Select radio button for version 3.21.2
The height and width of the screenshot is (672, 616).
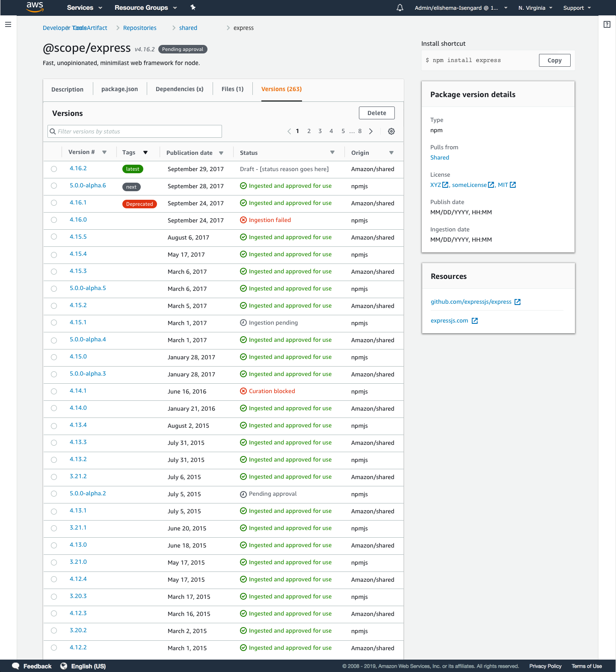(54, 477)
